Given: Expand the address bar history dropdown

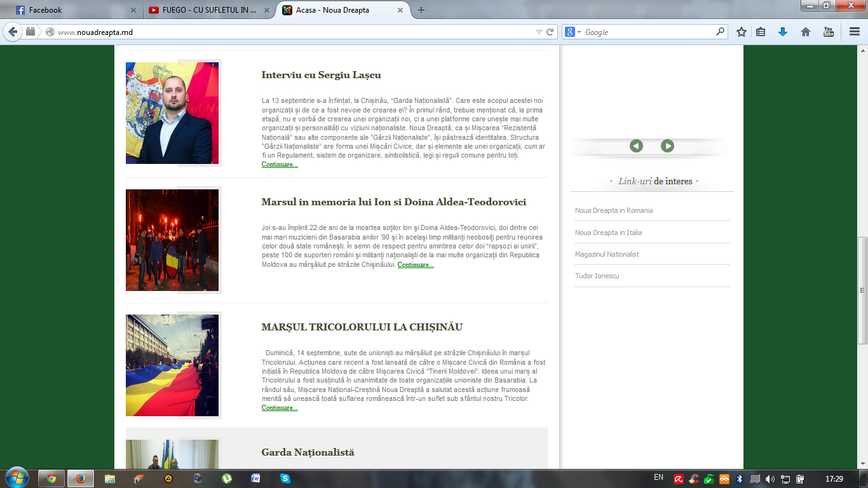Looking at the screenshot, I should 539,32.
